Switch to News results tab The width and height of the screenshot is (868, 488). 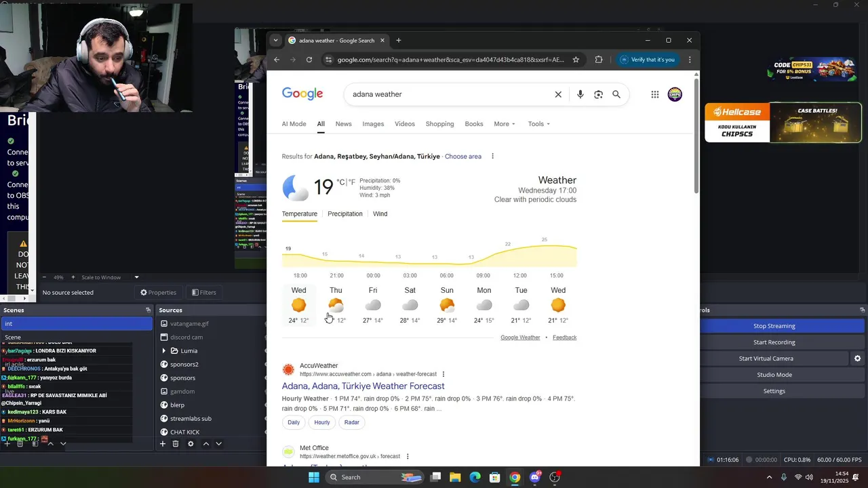[344, 124]
